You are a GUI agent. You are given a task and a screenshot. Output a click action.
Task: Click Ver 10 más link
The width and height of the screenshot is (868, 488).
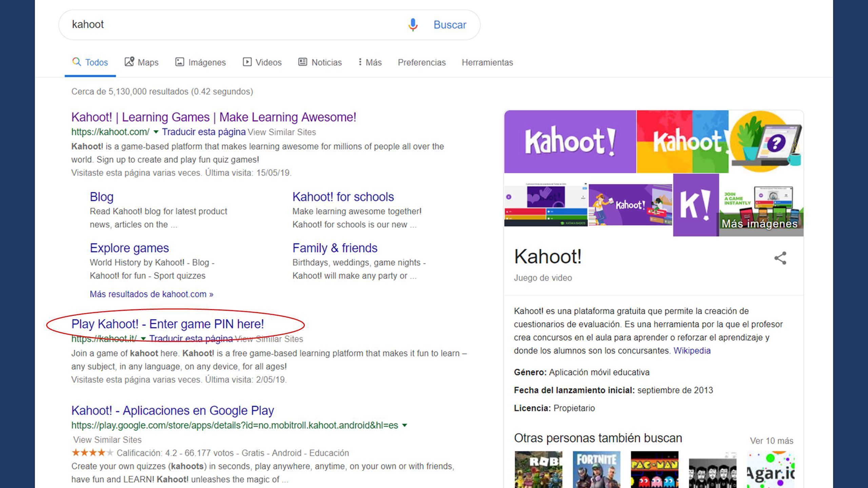coord(771,441)
